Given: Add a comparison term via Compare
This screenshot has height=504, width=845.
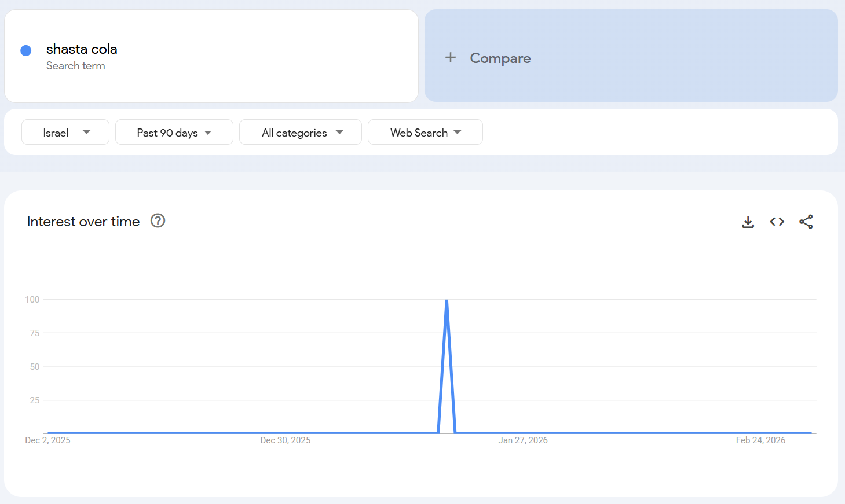Looking at the screenshot, I should tap(500, 58).
